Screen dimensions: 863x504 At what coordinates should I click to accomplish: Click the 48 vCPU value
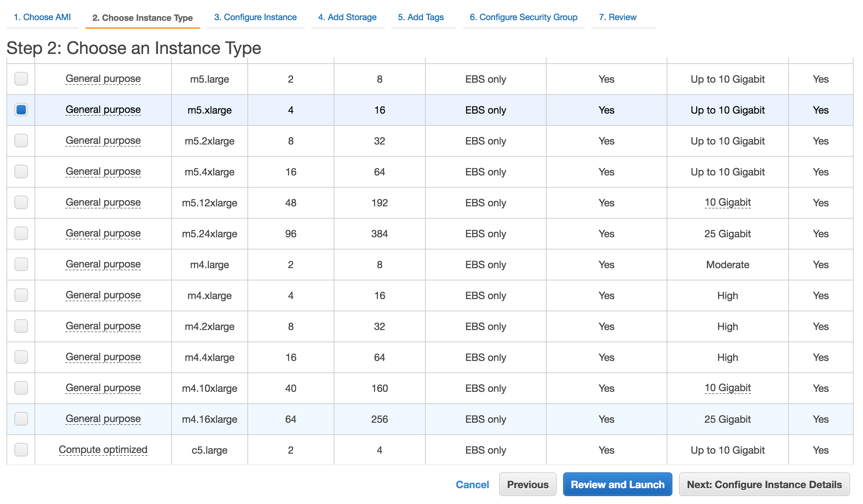pyautogui.click(x=291, y=203)
